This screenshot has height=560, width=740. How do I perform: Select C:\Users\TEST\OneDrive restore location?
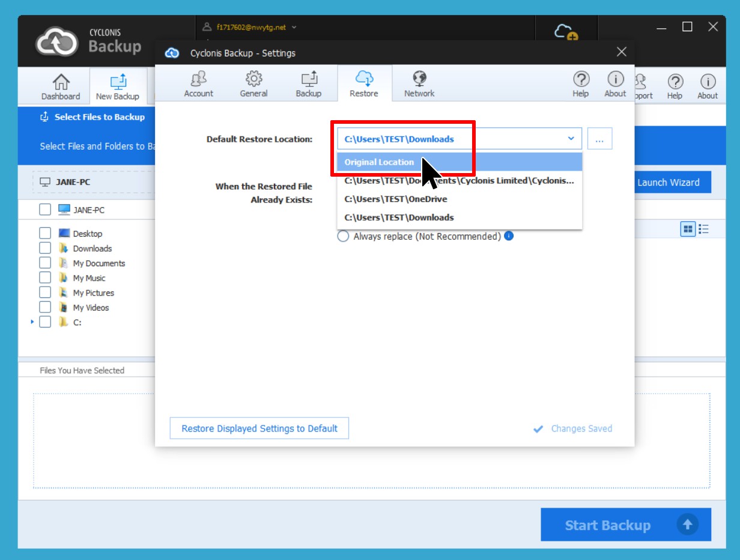(x=396, y=199)
